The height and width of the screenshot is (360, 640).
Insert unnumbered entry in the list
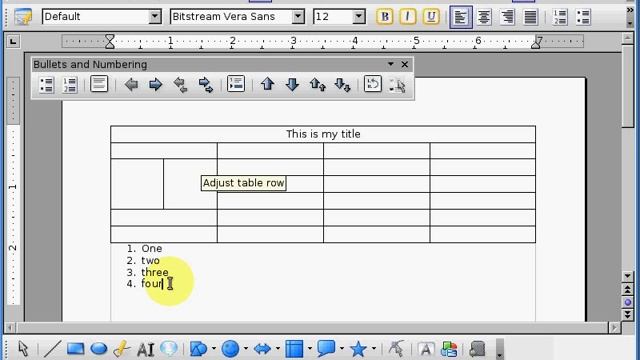tap(236, 84)
